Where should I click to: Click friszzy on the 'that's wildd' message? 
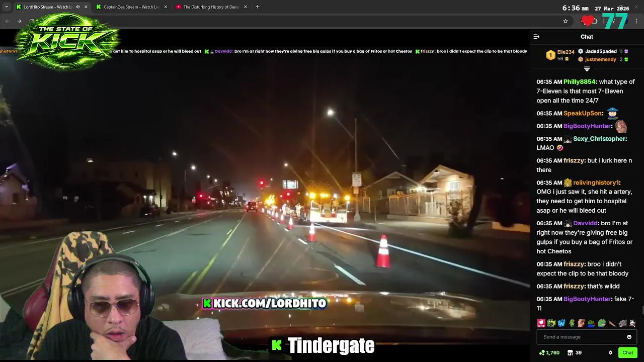pyautogui.click(x=574, y=287)
